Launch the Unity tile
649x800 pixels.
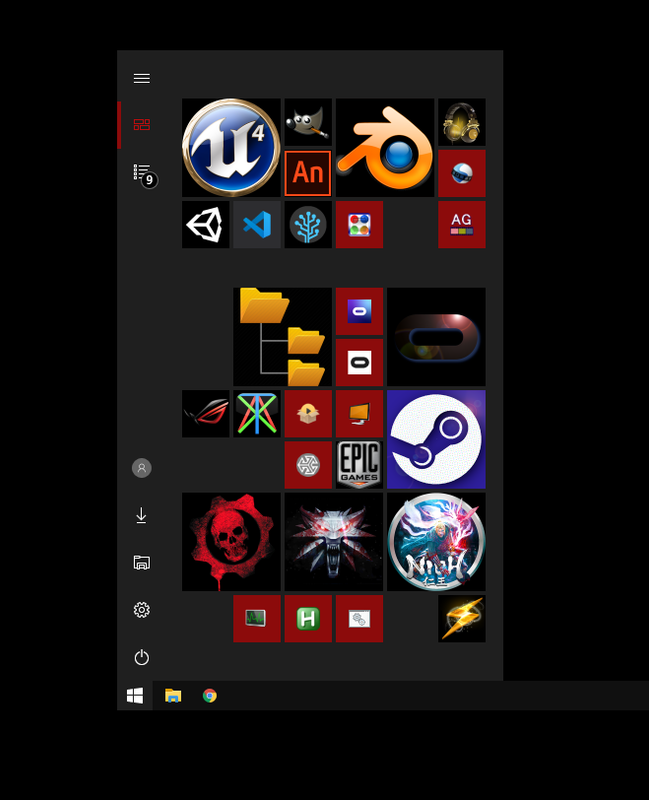point(206,224)
